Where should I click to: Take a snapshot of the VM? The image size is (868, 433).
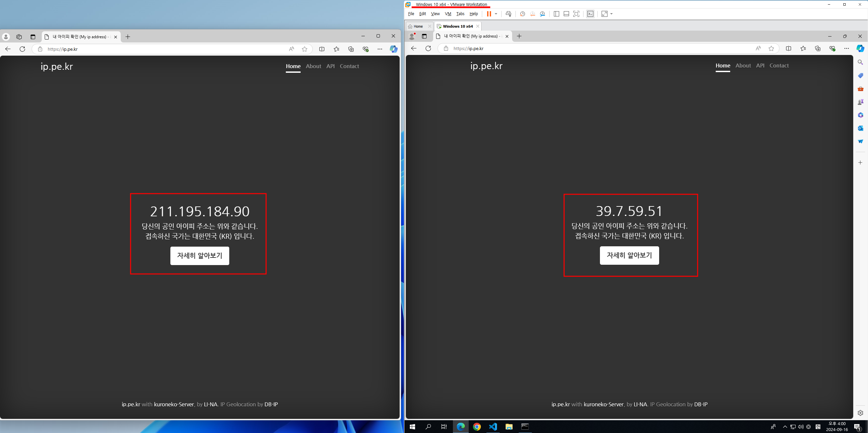(522, 14)
